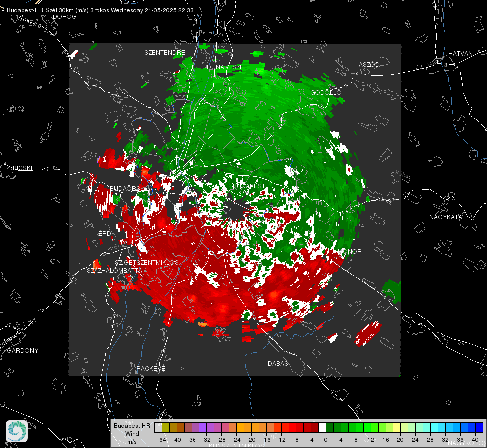487x448 pixels.
Task: Click the RÁCKEVE map label
Action: 151,368
